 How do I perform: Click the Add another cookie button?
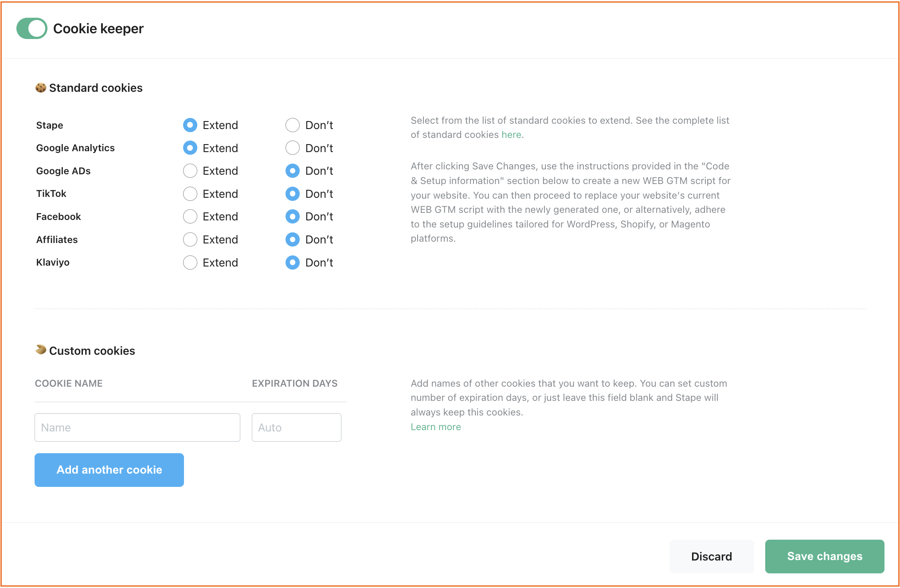click(109, 470)
